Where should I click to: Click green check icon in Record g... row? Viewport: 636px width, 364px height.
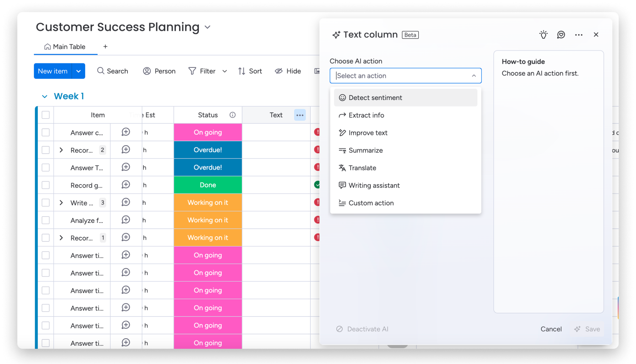click(317, 185)
